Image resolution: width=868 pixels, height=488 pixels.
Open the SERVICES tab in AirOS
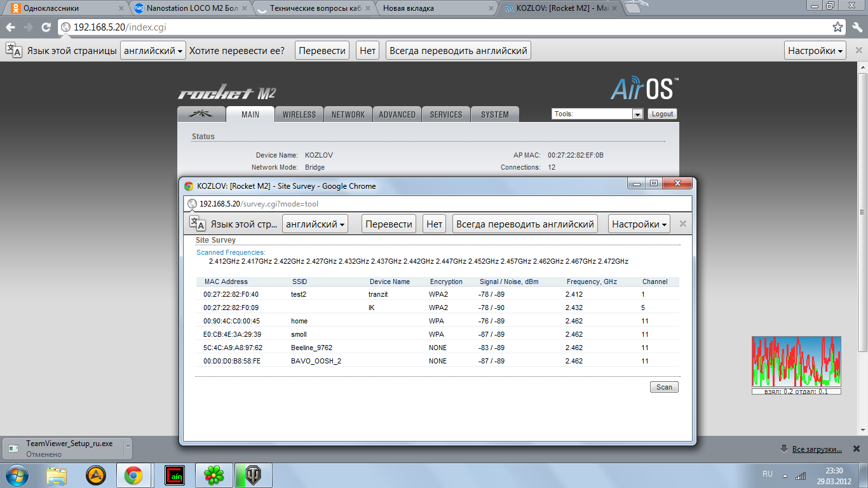(446, 114)
